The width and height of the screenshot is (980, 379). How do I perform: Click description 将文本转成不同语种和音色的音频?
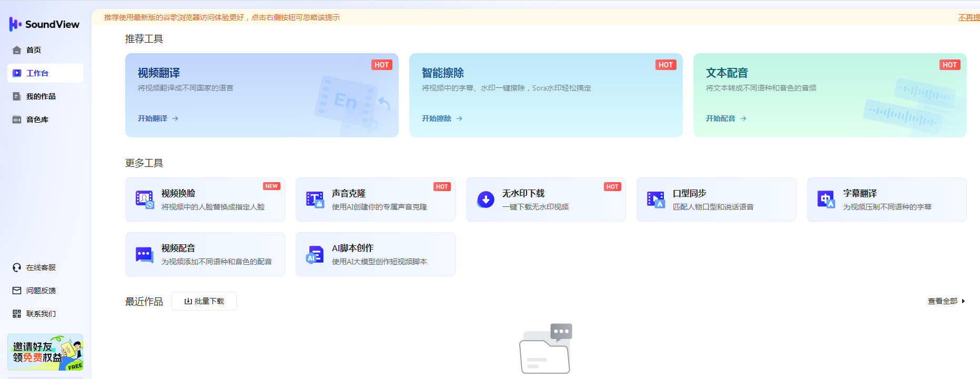coord(761,88)
